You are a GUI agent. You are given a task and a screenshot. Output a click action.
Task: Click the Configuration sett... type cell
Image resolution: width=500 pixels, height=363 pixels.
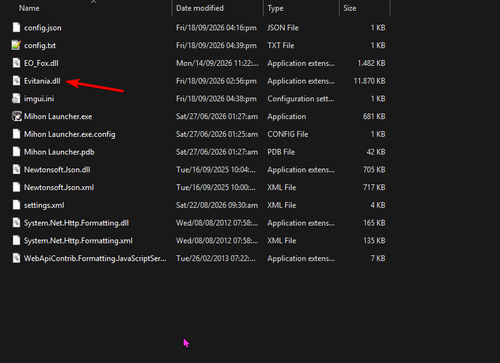click(301, 99)
